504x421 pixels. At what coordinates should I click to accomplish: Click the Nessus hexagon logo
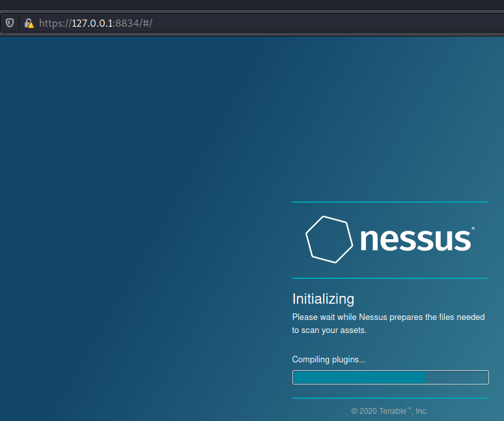click(329, 240)
